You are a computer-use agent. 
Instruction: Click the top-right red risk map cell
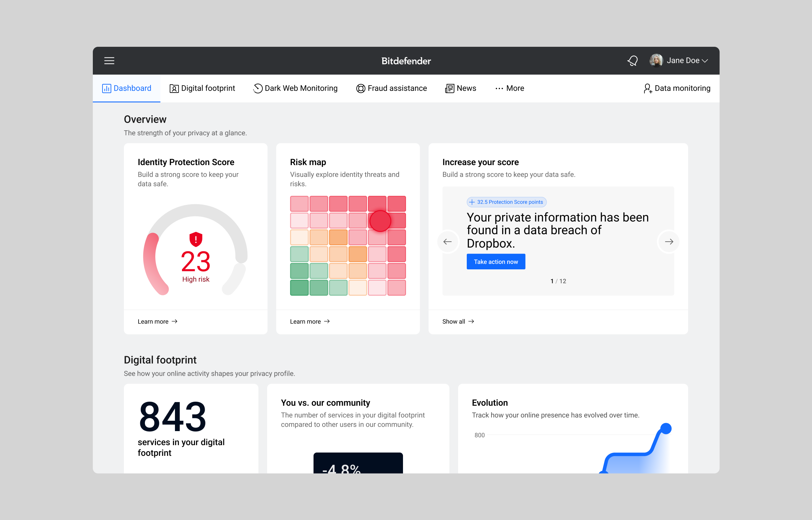tap(397, 204)
